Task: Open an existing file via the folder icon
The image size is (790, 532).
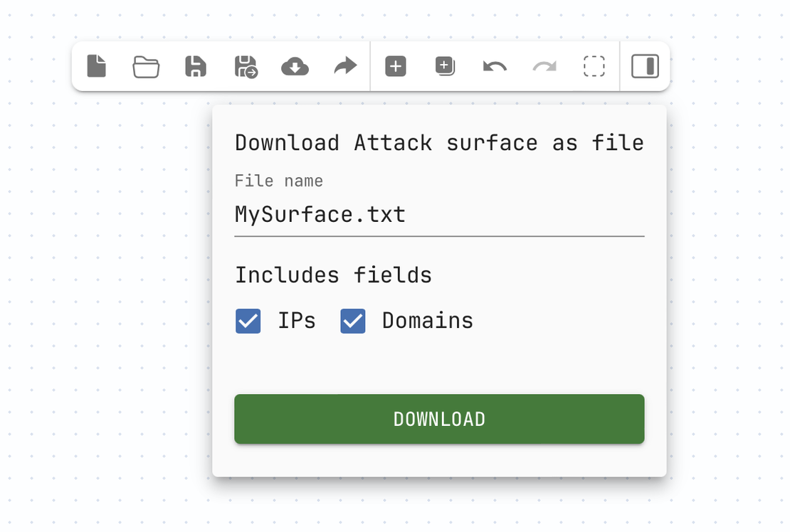Action: pos(145,66)
